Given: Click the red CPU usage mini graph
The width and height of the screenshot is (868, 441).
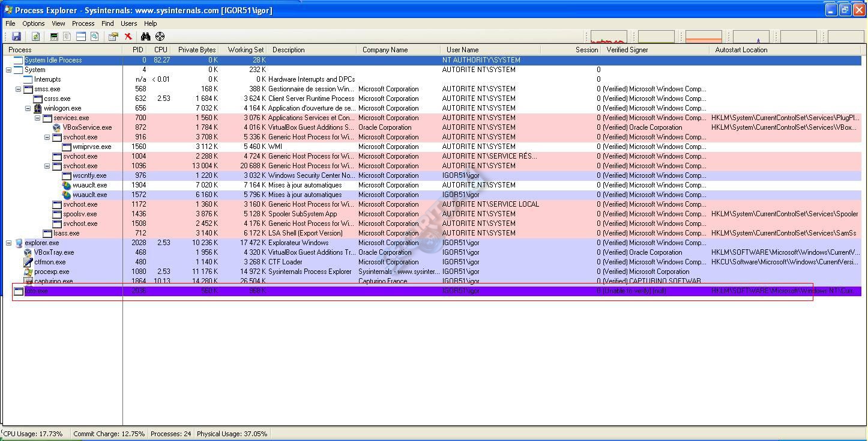Looking at the screenshot, I should pyautogui.click(x=609, y=37).
